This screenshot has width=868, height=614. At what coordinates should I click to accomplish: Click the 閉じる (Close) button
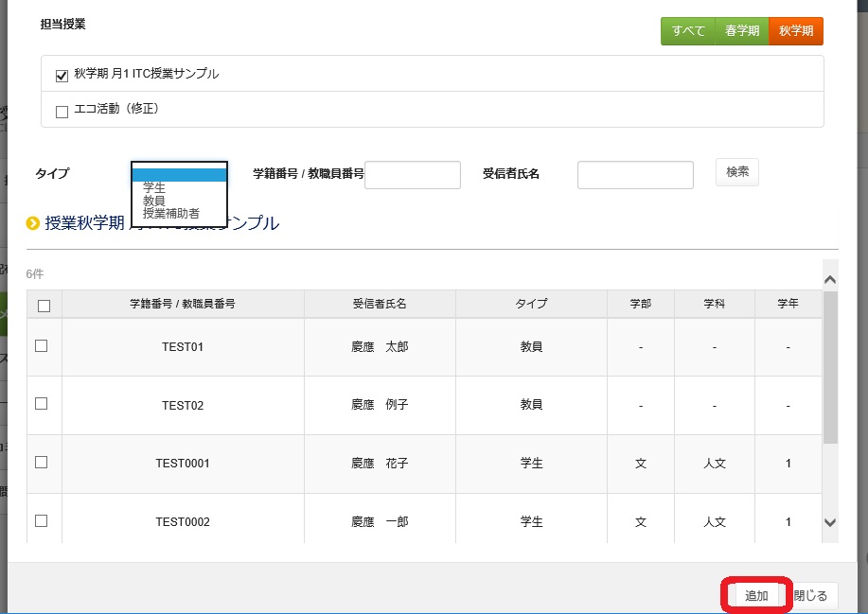pos(811,595)
